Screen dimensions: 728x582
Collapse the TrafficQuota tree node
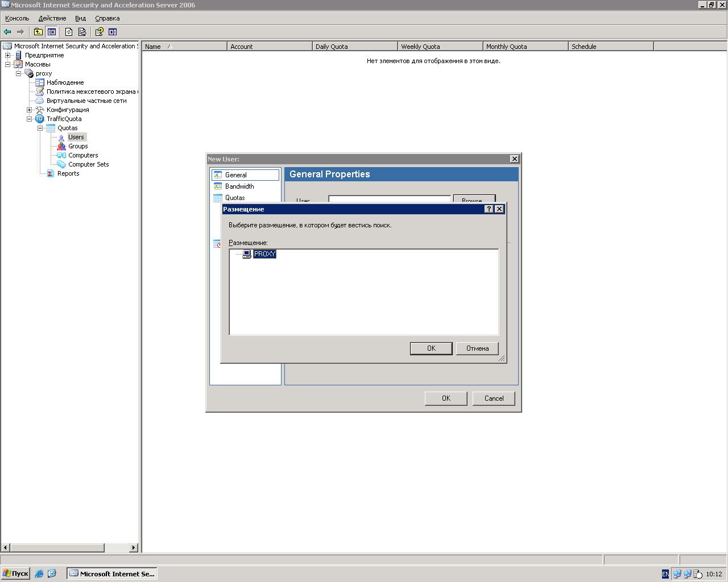tap(30, 119)
